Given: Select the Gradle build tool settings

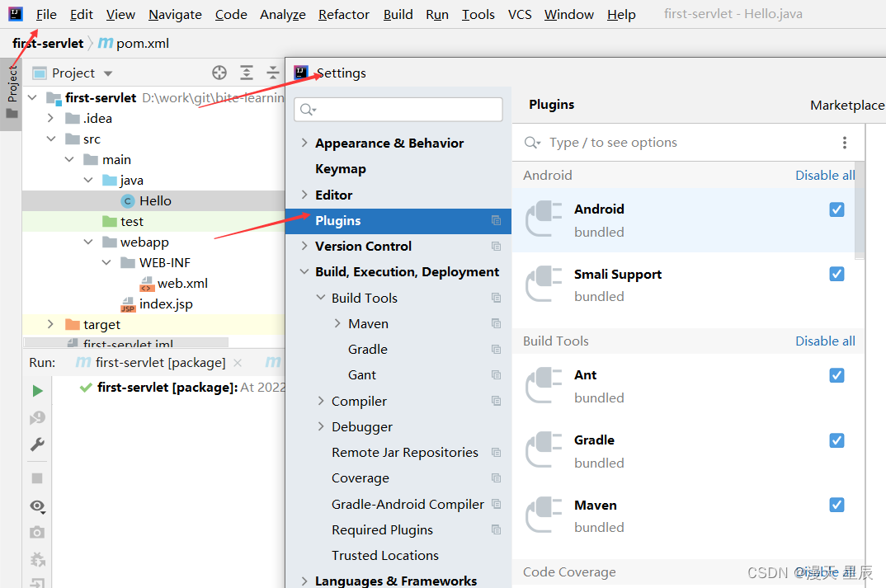Looking at the screenshot, I should click(368, 349).
